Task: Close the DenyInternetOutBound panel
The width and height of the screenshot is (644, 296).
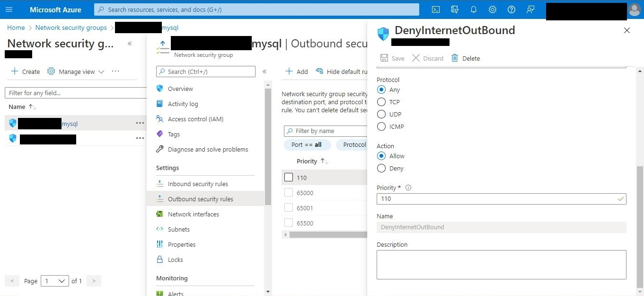Action: coord(627,30)
